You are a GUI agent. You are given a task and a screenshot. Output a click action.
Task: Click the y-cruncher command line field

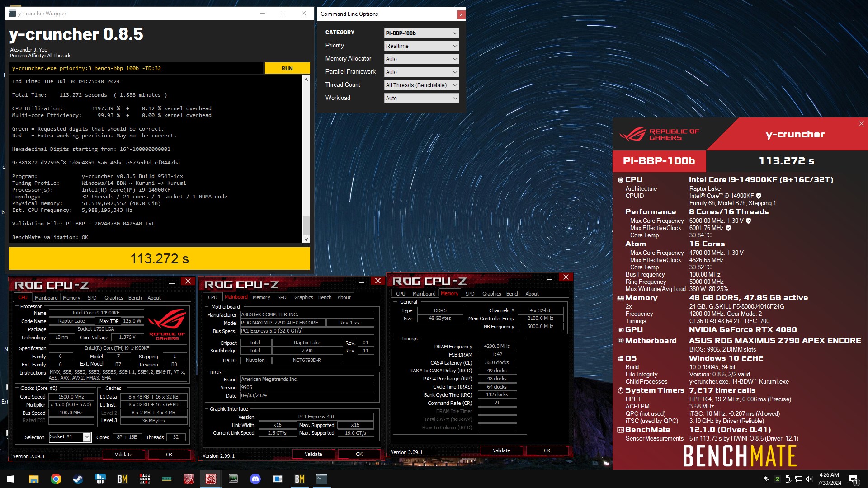tap(136, 68)
